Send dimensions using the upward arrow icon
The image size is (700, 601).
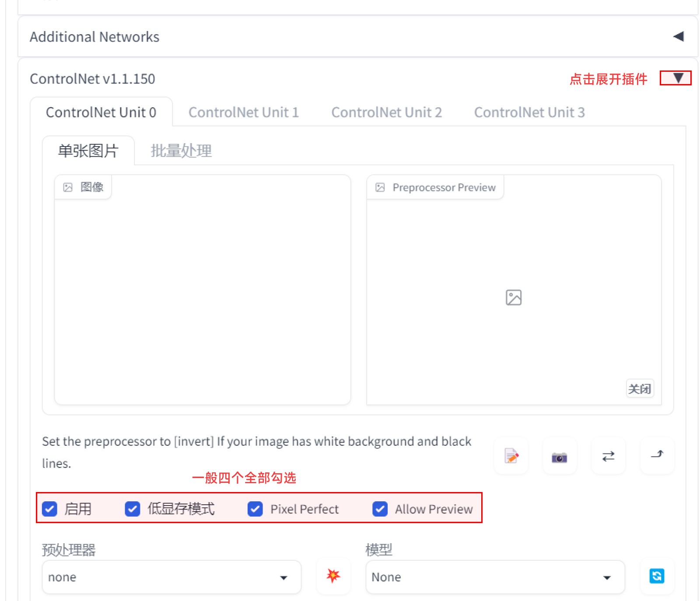[x=657, y=456]
